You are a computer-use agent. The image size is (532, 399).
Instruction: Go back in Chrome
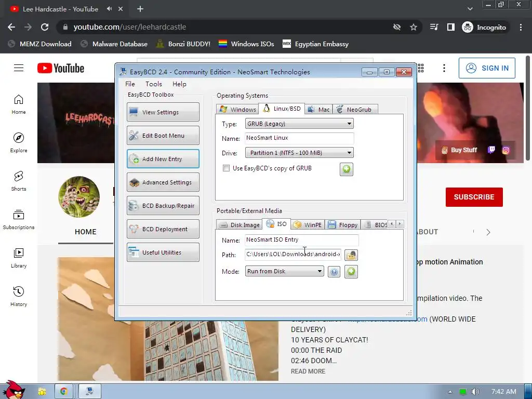pos(11,27)
